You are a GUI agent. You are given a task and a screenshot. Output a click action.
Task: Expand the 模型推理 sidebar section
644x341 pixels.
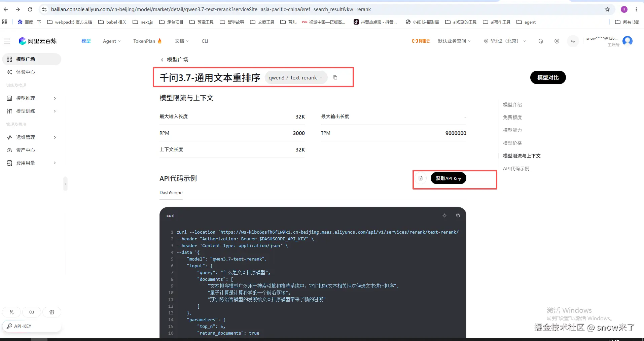[x=32, y=98]
